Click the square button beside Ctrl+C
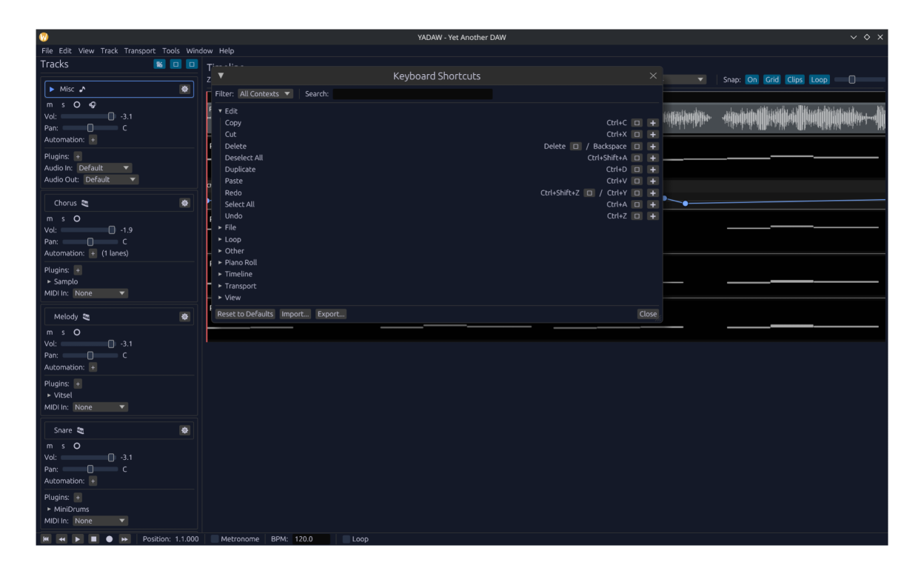Image resolution: width=924 pixels, height=588 pixels. 637,123
